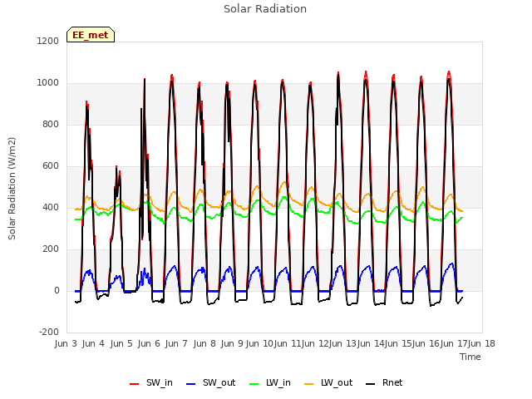Click the Time axis label

tap(470, 357)
